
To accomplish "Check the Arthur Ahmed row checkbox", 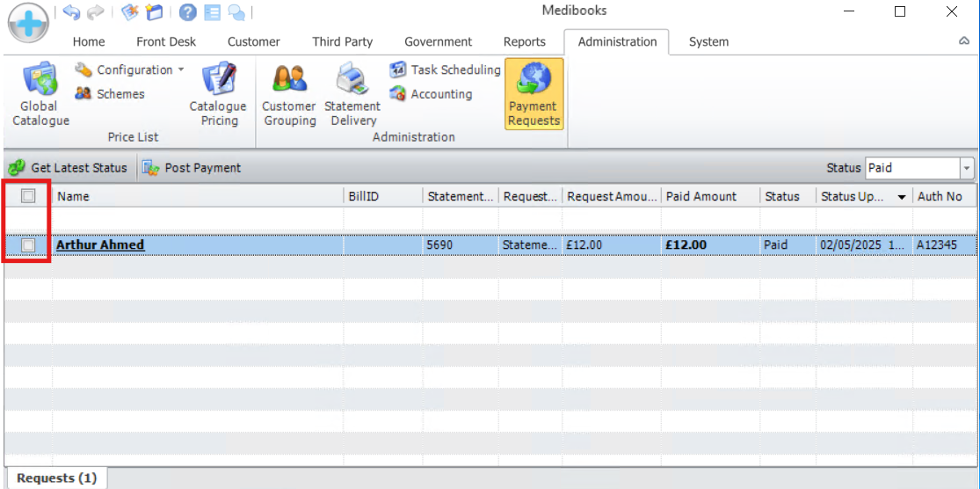I will (28, 245).
